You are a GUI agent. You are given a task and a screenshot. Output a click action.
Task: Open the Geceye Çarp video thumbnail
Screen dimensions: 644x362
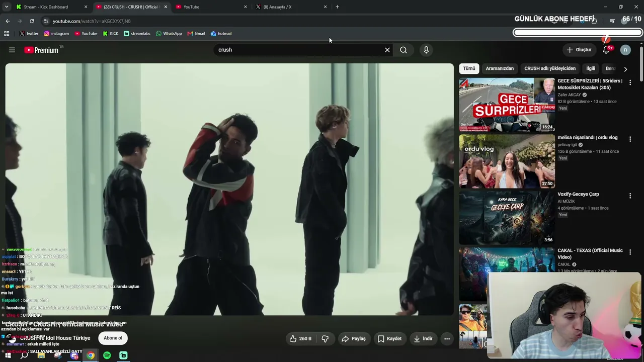[507, 218]
